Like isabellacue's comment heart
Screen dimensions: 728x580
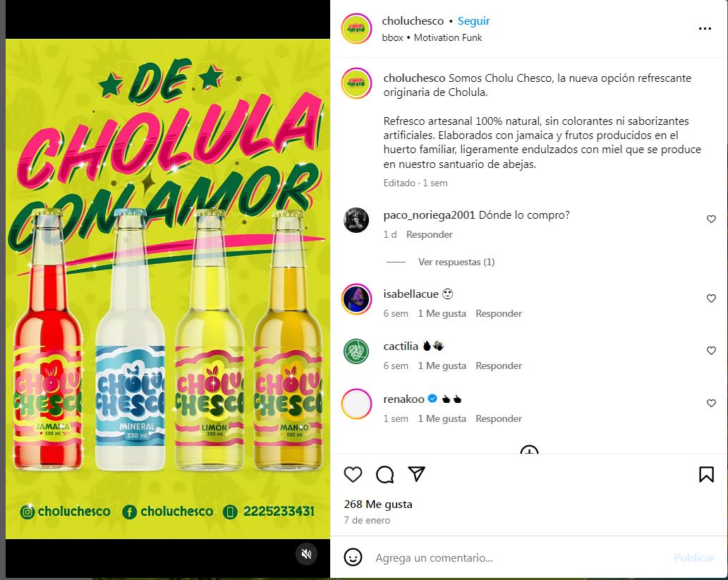tap(711, 298)
